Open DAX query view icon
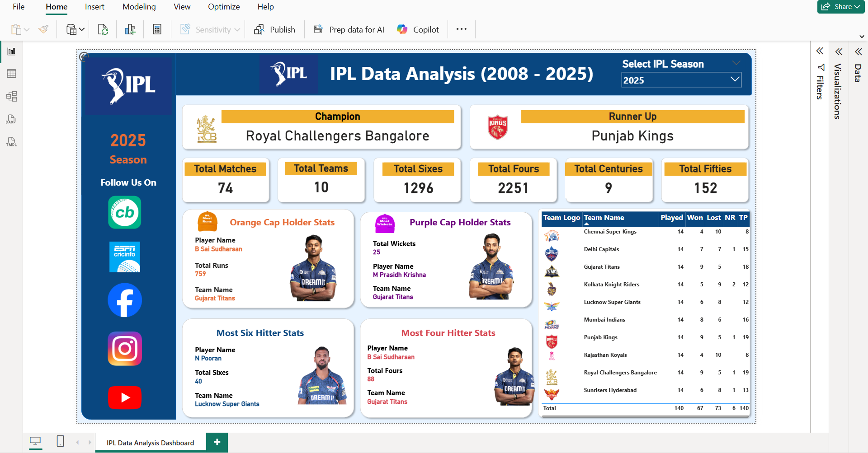The height and width of the screenshot is (453, 868). click(x=11, y=119)
